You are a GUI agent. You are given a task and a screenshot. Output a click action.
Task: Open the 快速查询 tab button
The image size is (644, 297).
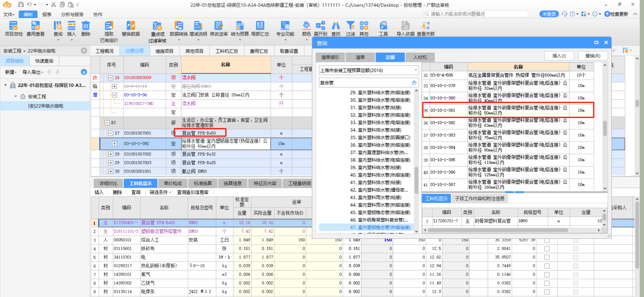(44, 61)
